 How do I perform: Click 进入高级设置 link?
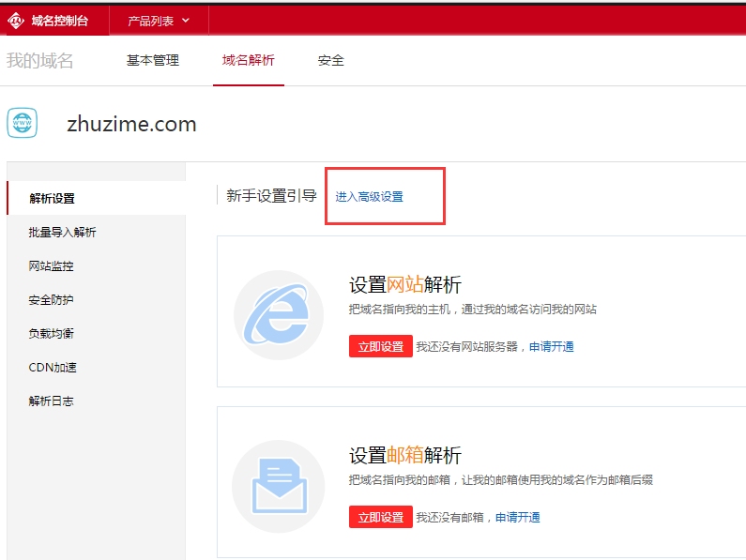369,196
